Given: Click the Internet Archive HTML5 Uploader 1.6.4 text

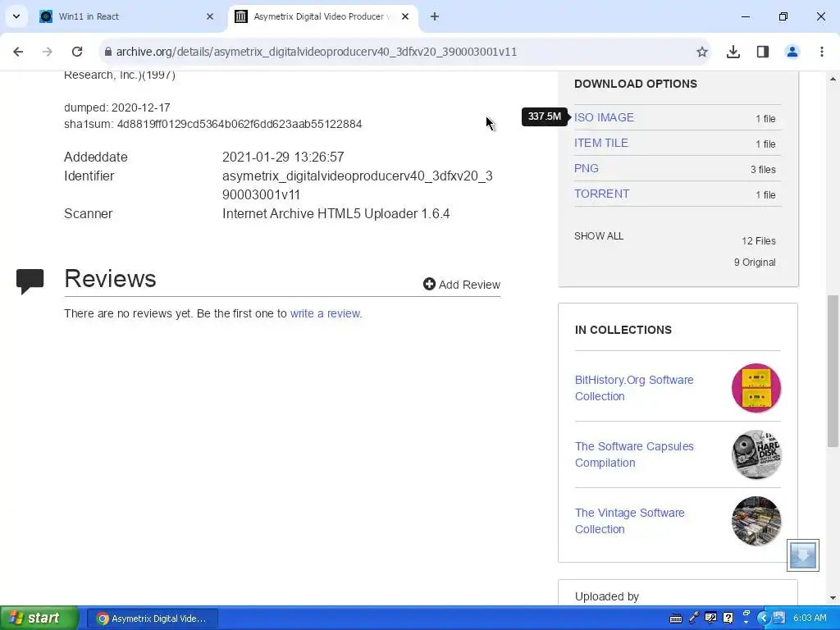Looking at the screenshot, I should [x=336, y=214].
